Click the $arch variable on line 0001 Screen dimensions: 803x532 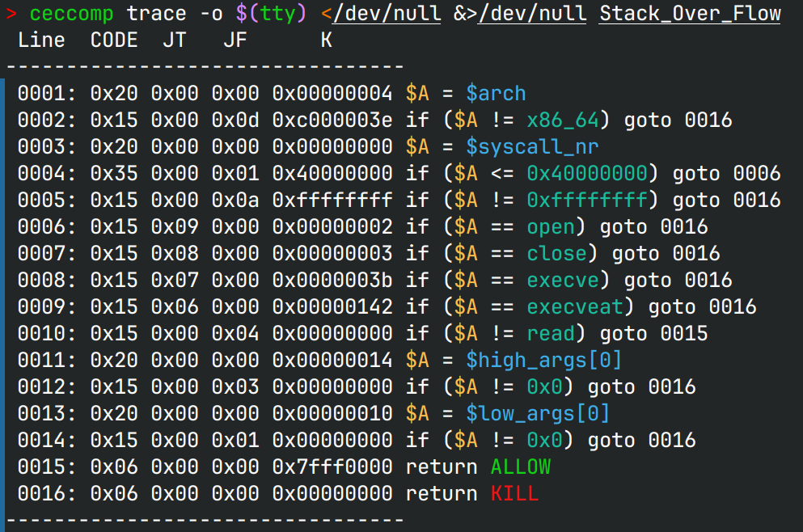coord(496,94)
